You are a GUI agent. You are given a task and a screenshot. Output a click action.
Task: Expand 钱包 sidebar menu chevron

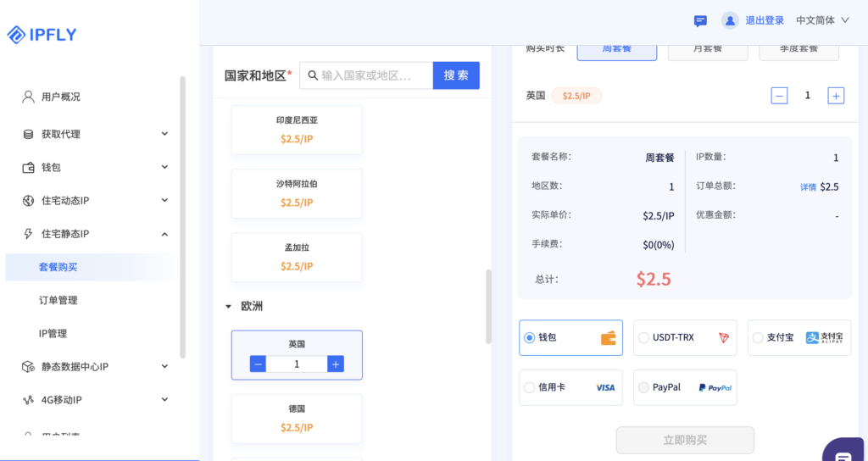165,167
